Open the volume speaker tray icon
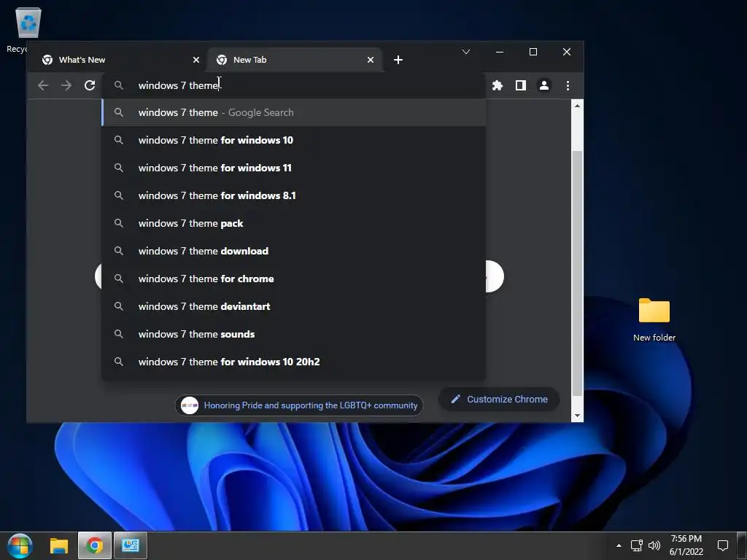Screen dimensions: 747x560 (654, 545)
